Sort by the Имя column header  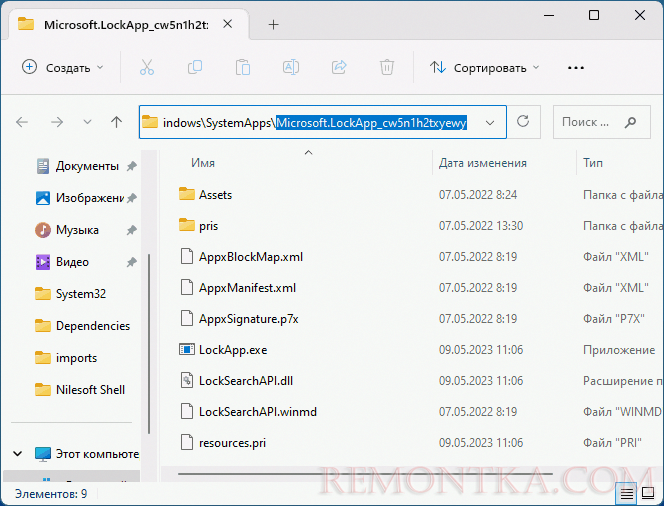coord(202,163)
